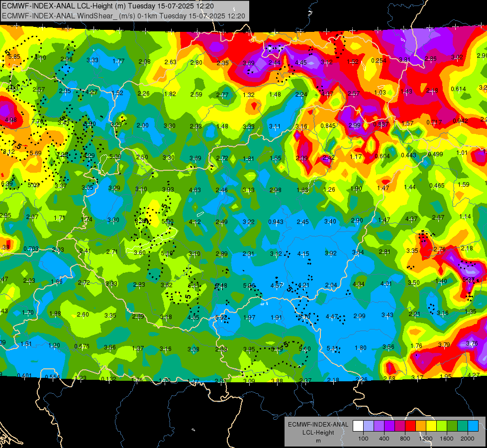This screenshot has width=487, height=448.
Task: Select the map value 0.132
Action: coord(109,379)
